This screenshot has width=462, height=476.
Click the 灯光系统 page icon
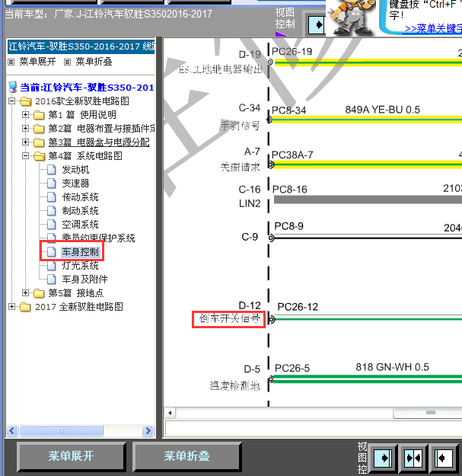(x=52, y=266)
